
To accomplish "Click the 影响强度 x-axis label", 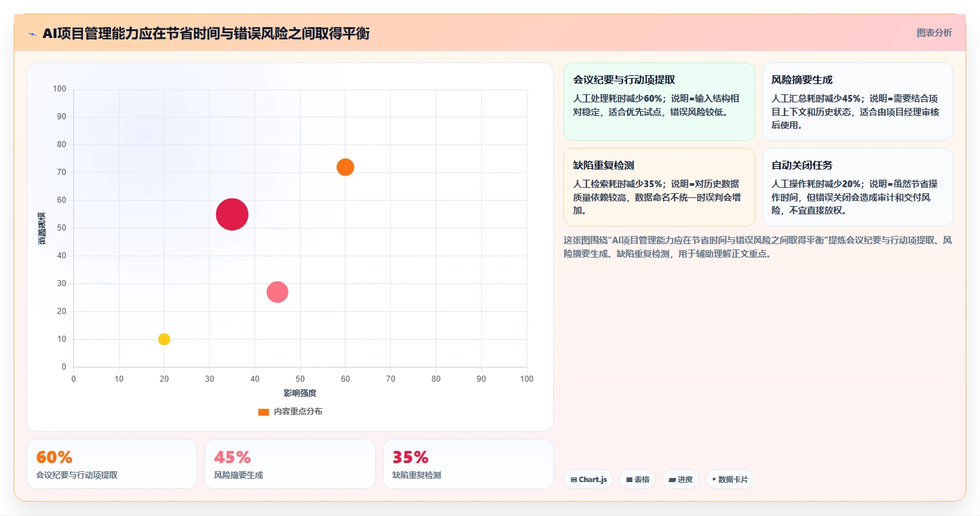I will [300, 393].
